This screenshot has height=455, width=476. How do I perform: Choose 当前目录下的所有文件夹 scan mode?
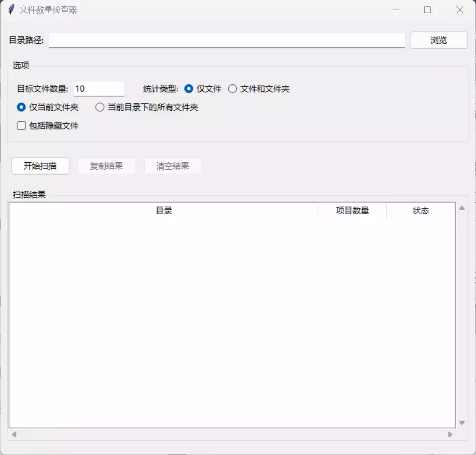(100, 107)
